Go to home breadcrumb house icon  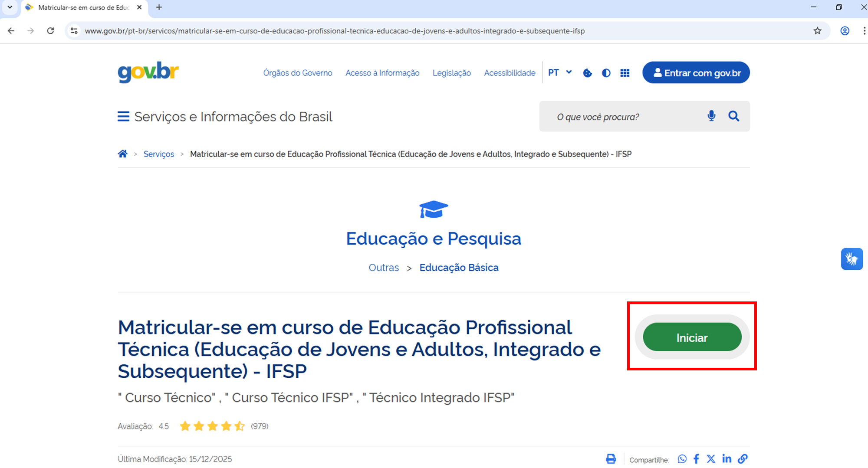coord(123,154)
